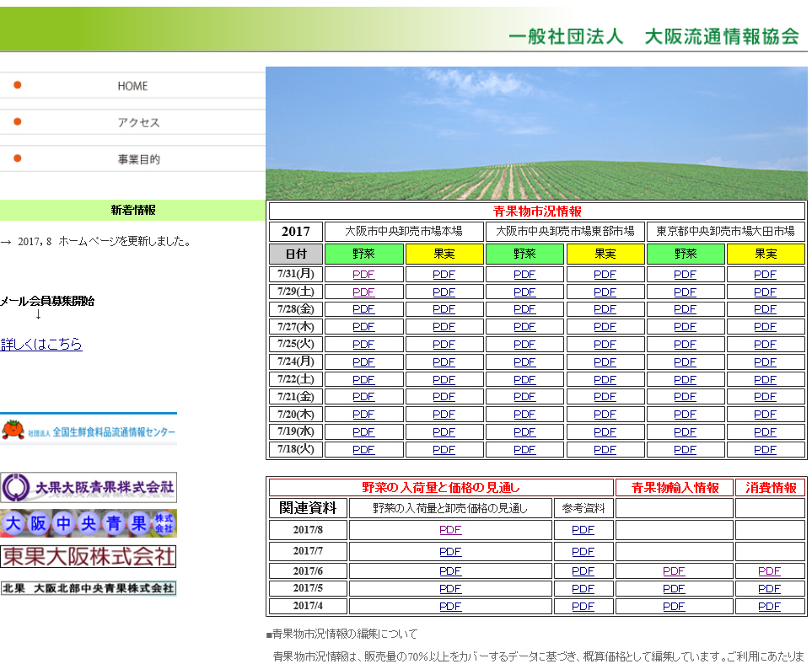
Task: Click the 東京都中央卸売市場大田市場 column header
Action: click(725, 232)
